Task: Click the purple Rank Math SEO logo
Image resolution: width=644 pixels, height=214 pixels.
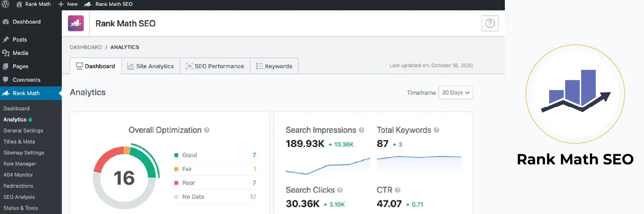Action: point(76,23)
